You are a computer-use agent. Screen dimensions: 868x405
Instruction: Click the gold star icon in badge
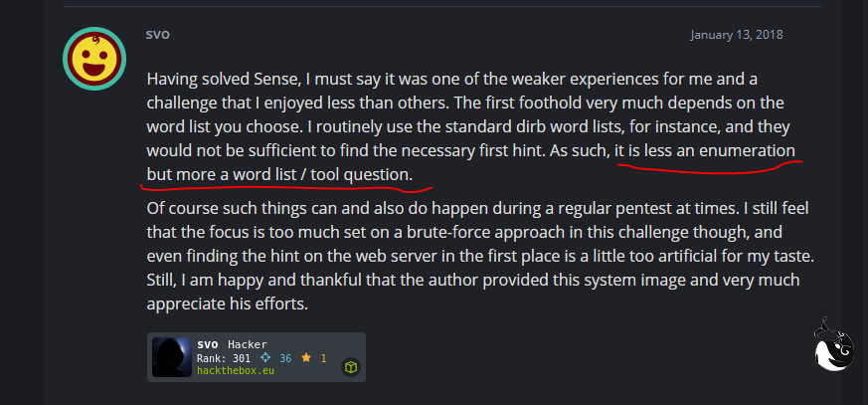[308, 357]
